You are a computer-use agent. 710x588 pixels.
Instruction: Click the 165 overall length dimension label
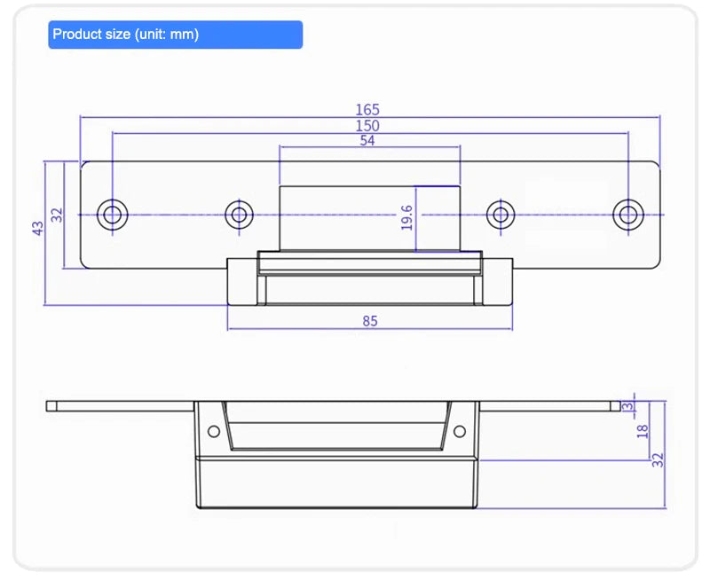point(367,109)
